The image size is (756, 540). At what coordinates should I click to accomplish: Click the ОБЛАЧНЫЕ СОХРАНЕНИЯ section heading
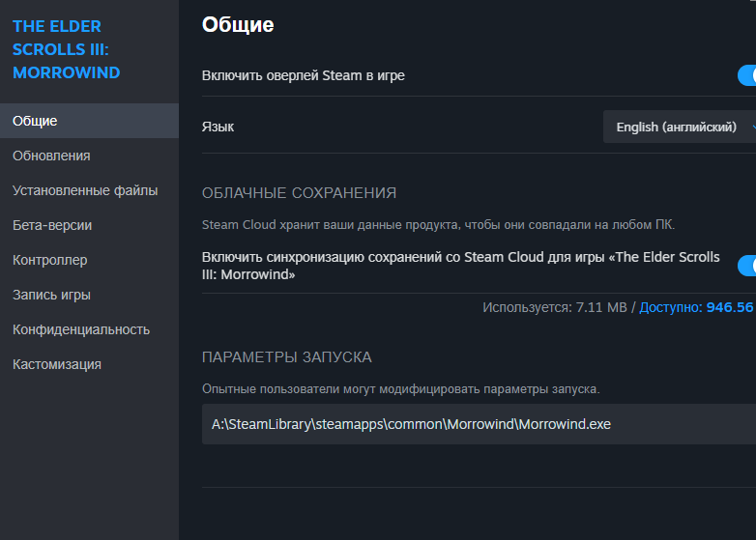[299, 193]
